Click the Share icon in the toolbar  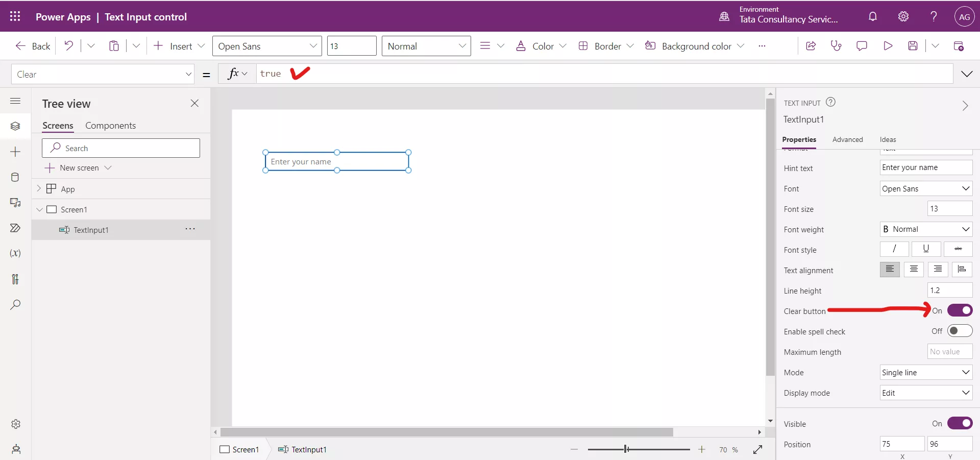(x=811, y=46)
